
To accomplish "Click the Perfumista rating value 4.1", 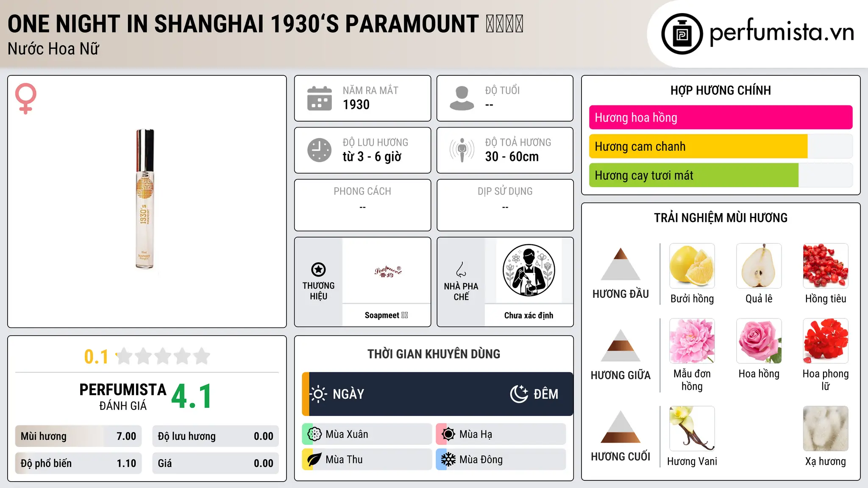I will click(x=192, y=396).
